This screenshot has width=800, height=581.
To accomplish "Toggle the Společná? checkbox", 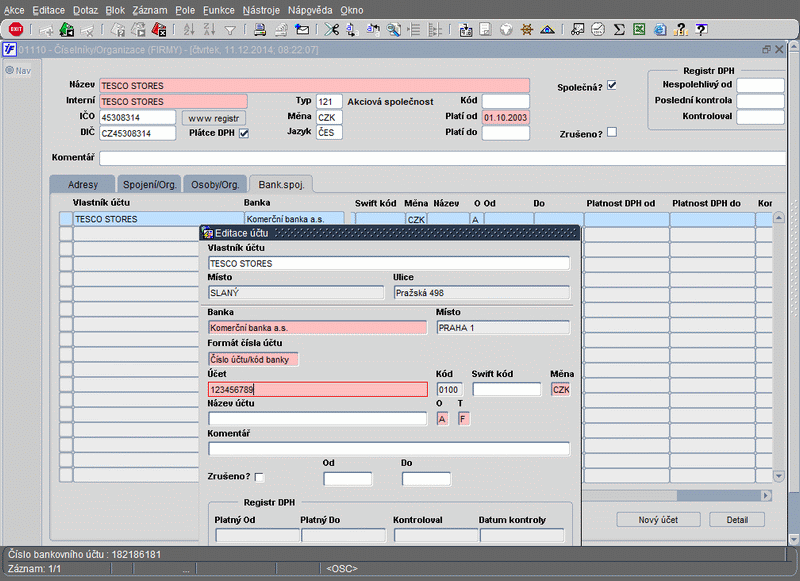I will [x=612, y=86].
